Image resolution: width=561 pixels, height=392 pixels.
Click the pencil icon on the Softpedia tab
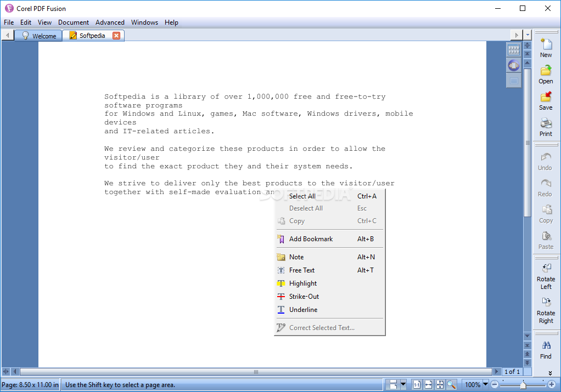[x=73, y=36]
